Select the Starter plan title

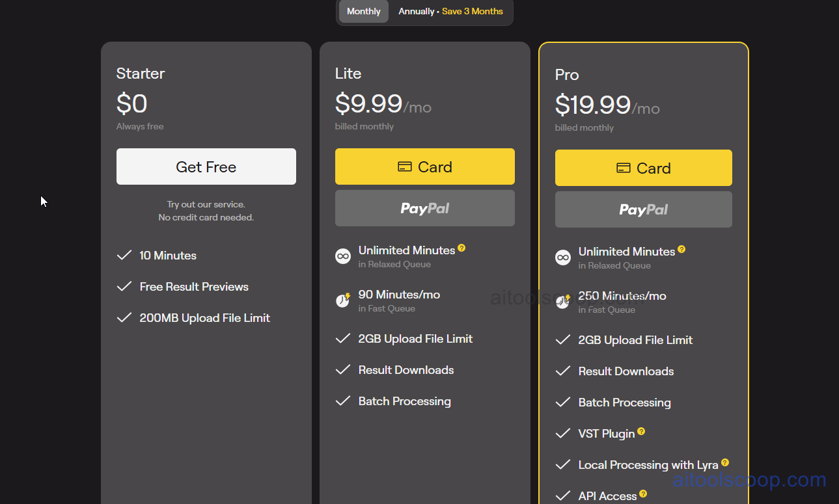pos(141,73)
